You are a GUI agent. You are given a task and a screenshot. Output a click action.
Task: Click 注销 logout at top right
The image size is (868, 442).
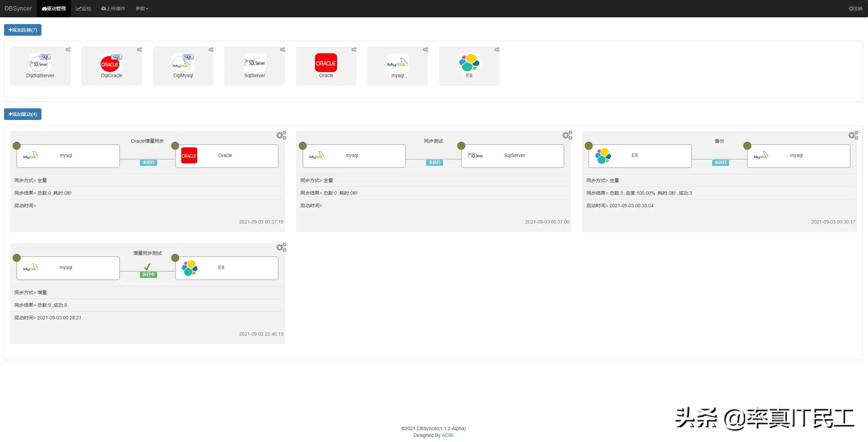click(855, 8)
